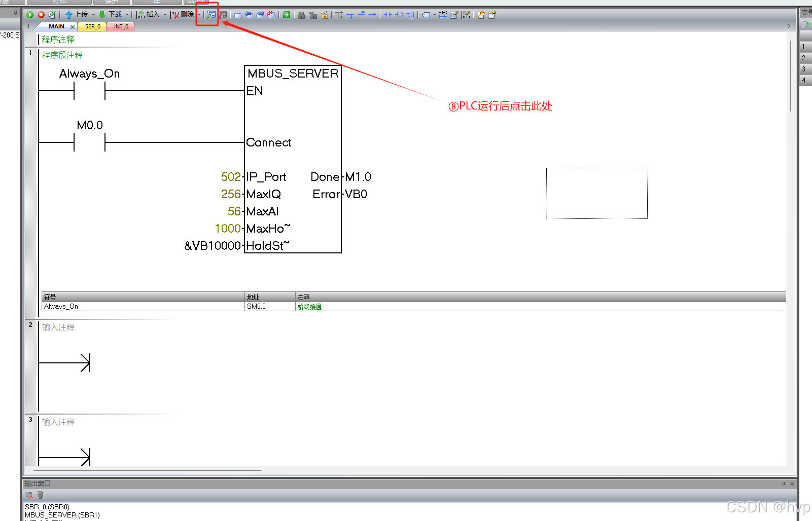The image size is (812, 521).
Task: Open the chart status monitoring icon
Action: 443,14
